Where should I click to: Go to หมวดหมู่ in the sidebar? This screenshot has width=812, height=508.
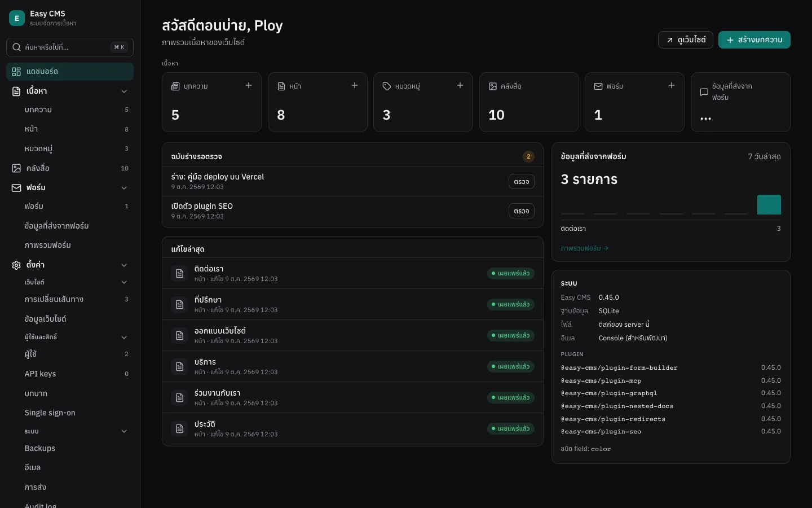click(x=70, y=148)
